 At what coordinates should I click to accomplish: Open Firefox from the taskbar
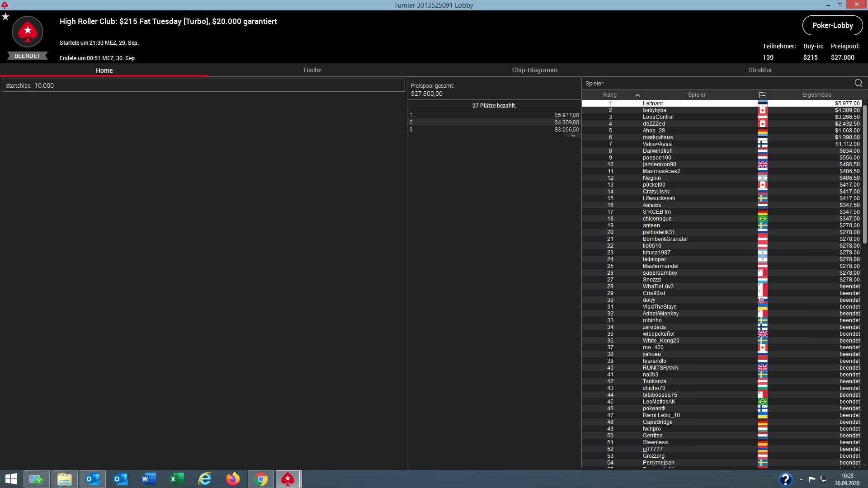(233, 479)
